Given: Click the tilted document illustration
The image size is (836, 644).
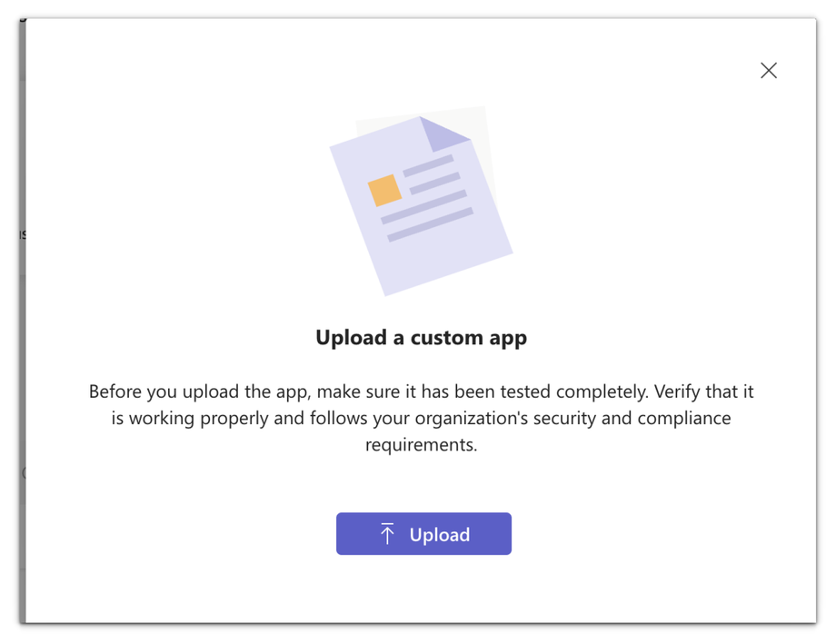Looking at the screenshot, I should pos(427,245).
